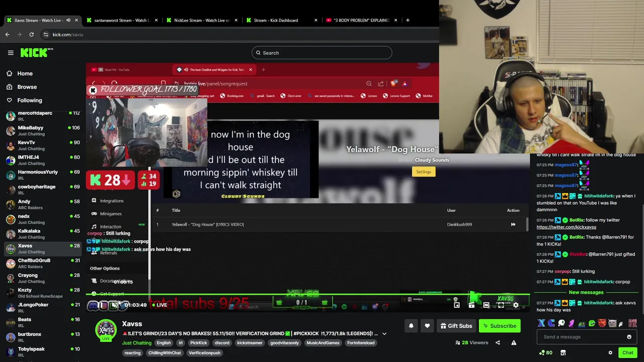Open the Just Chatting category link
The height and width of the screenshot is (362, 644).
tap(136, 343)
